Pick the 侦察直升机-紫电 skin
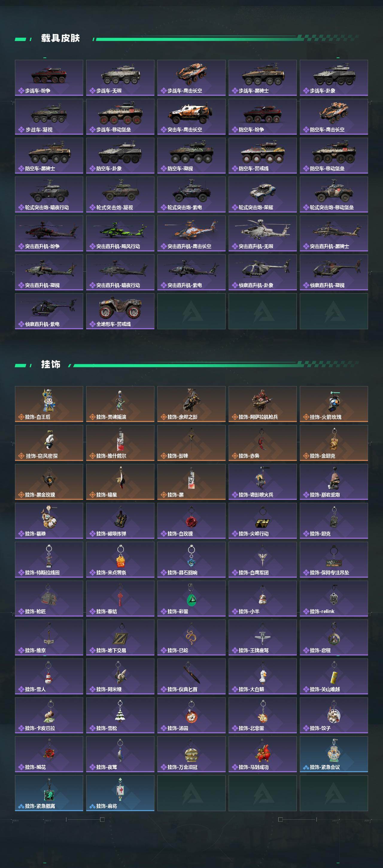Screen dimensions: 383x868 [49, 311]
